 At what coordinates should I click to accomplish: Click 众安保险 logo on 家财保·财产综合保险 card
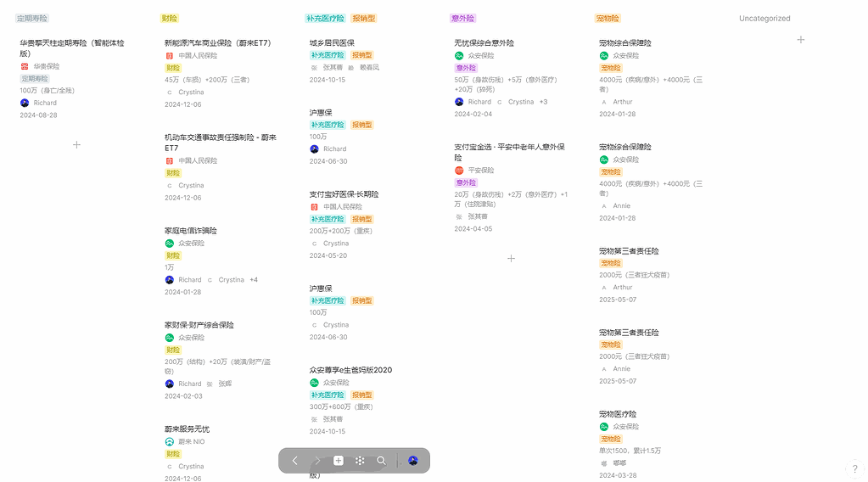pyautogui.click(x=170, y=338)
